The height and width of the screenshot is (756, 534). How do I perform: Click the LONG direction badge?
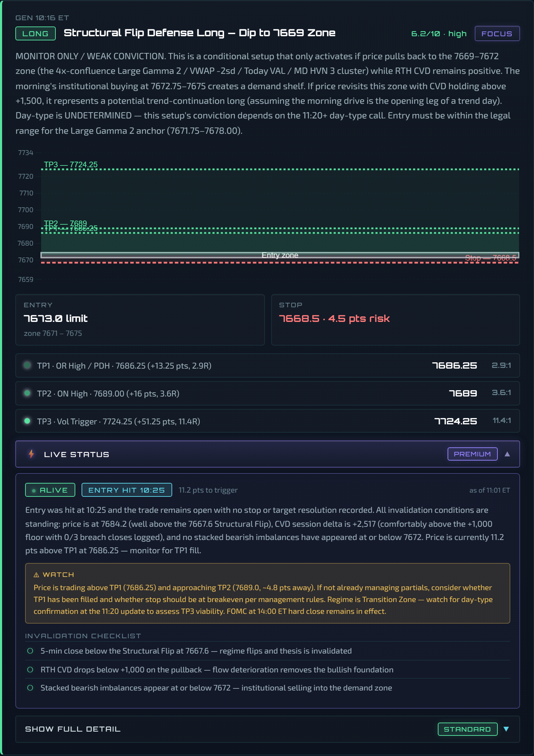(36, 33)
